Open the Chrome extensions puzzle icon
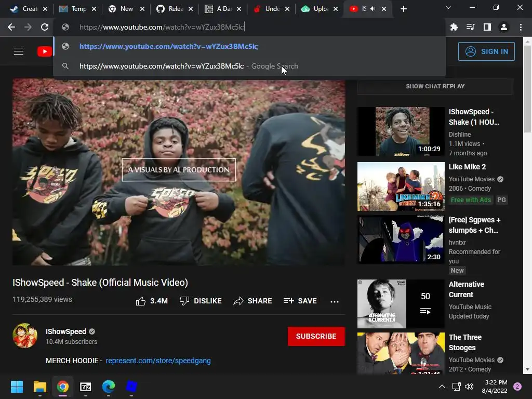 pos(454,27)
